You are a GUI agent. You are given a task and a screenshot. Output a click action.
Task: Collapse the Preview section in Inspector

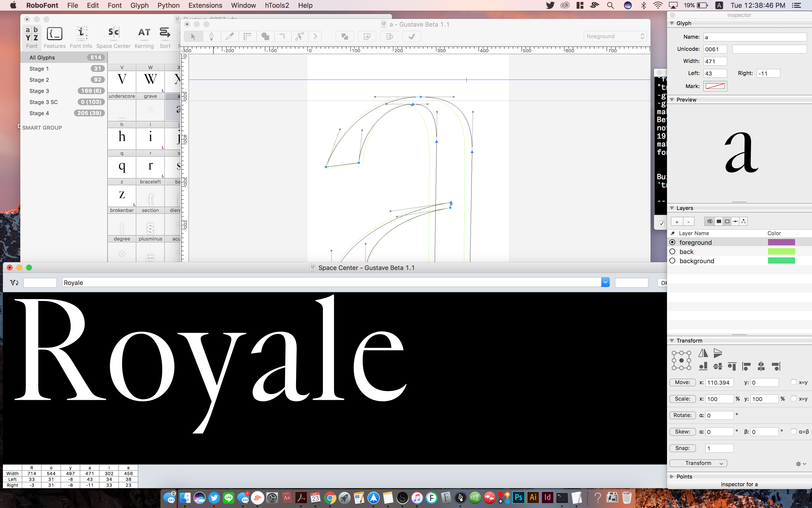(x=672, y=100)
